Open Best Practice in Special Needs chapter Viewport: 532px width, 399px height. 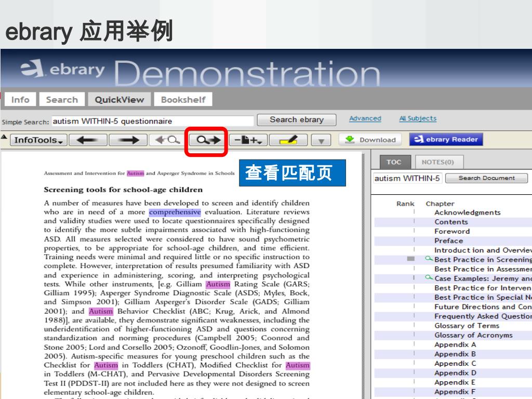(x=483, y=297)
